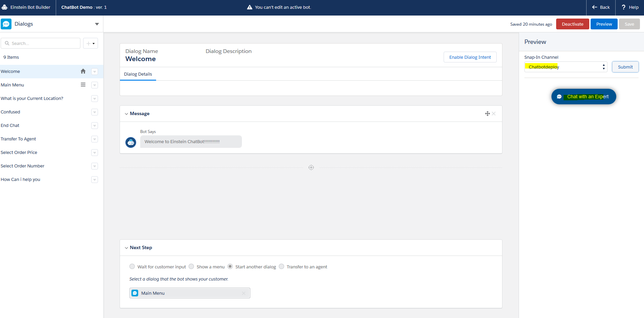The width and height of the screenshot is (644, 318).
Task: Open dropdown for Select Order Number row
Action: pos(95,166)
